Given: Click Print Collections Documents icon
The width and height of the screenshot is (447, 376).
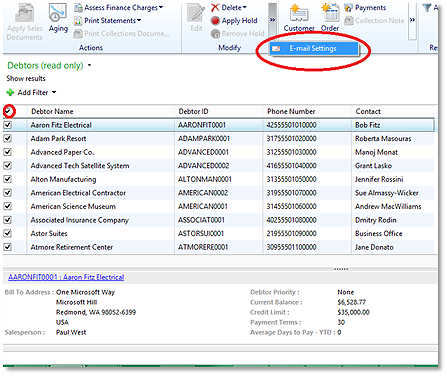Looking at the screenshot, I should [x=78, y=34].
